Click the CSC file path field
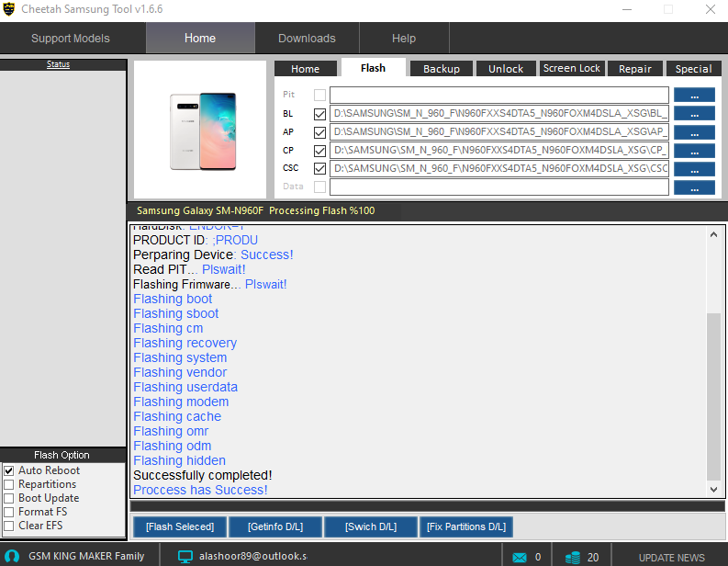 [x=499, y=169]
